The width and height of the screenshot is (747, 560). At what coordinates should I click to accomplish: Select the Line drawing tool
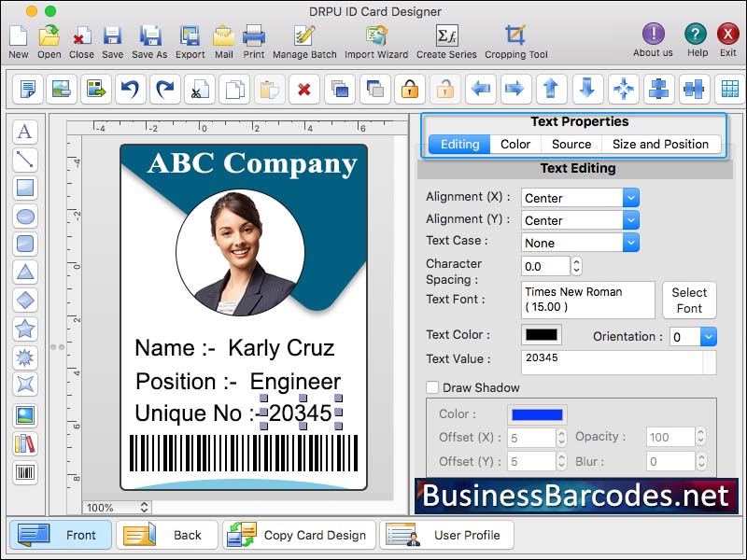point(25,160)
